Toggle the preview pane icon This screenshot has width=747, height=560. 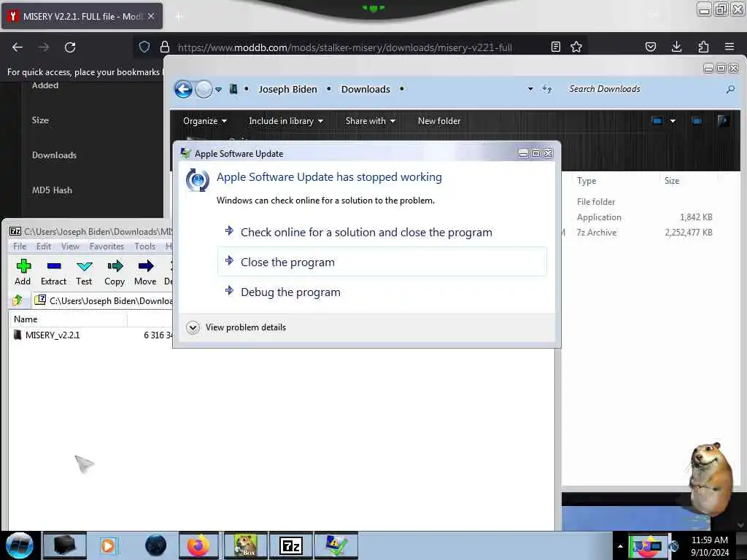click(697, 121)
